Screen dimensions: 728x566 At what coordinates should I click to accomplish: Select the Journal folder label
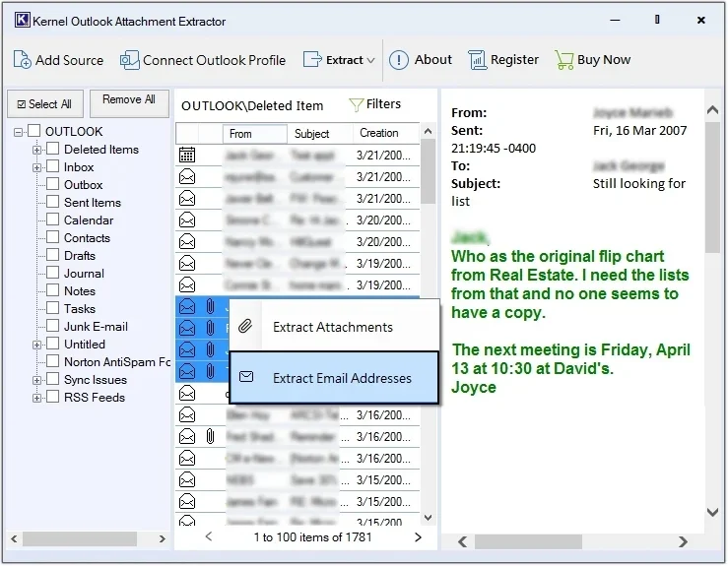[x=84, y=274]
